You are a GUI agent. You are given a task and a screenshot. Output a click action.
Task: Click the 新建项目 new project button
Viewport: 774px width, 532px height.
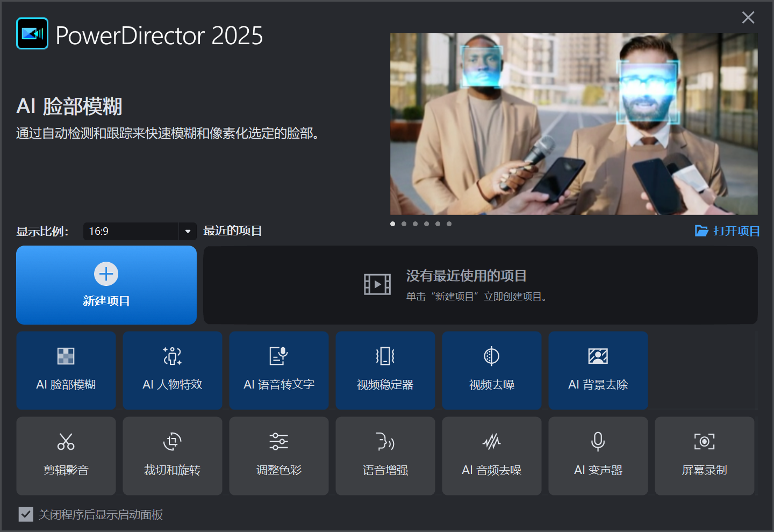pyautogui.click(x=106, y=285)
